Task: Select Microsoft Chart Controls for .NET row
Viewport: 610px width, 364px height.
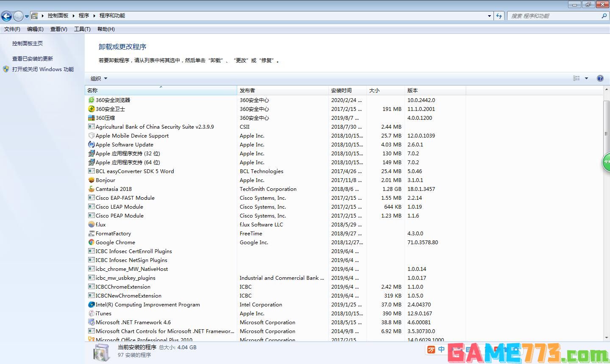Action: click(x=275, y=331)
